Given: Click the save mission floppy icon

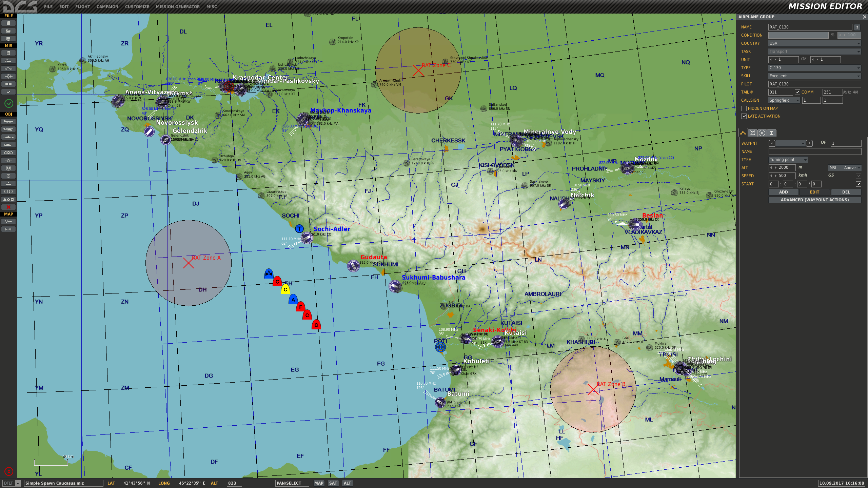Looking at the screenshot, I should click(8, 39).
